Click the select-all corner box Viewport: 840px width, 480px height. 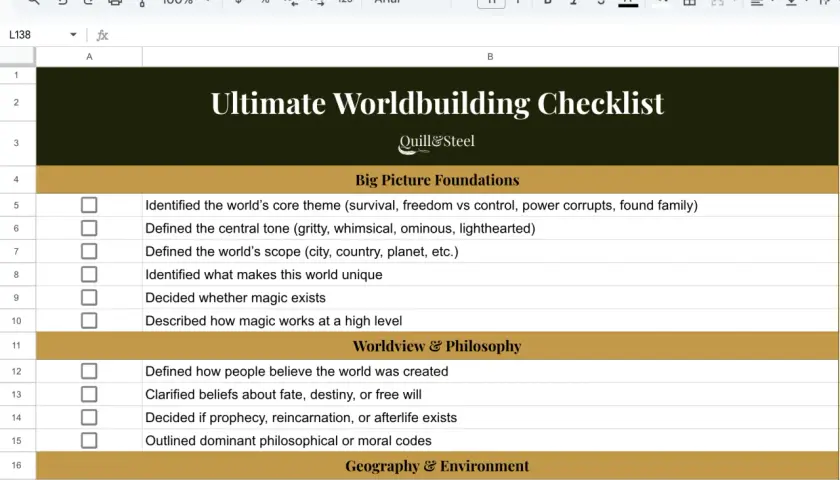coord(17,57)
